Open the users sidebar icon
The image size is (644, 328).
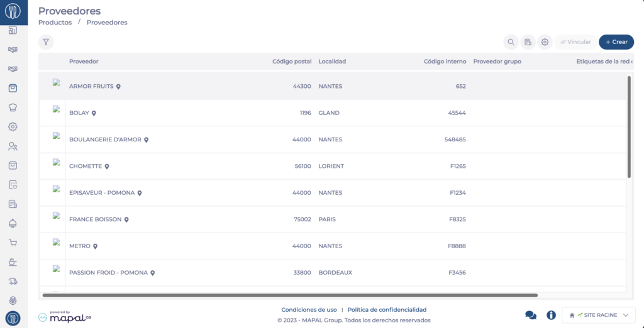(x=13, y=146)
